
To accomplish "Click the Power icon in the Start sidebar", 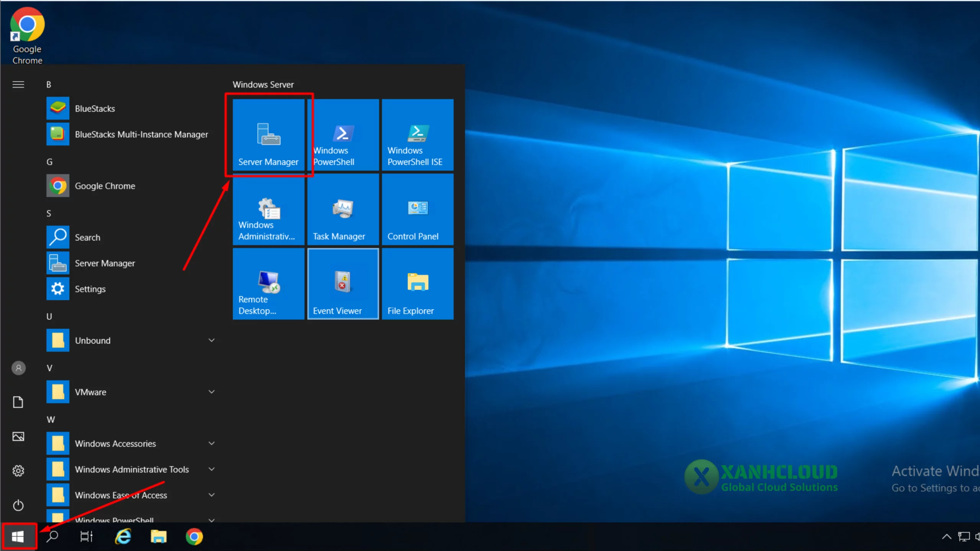I will click(18, 505).
